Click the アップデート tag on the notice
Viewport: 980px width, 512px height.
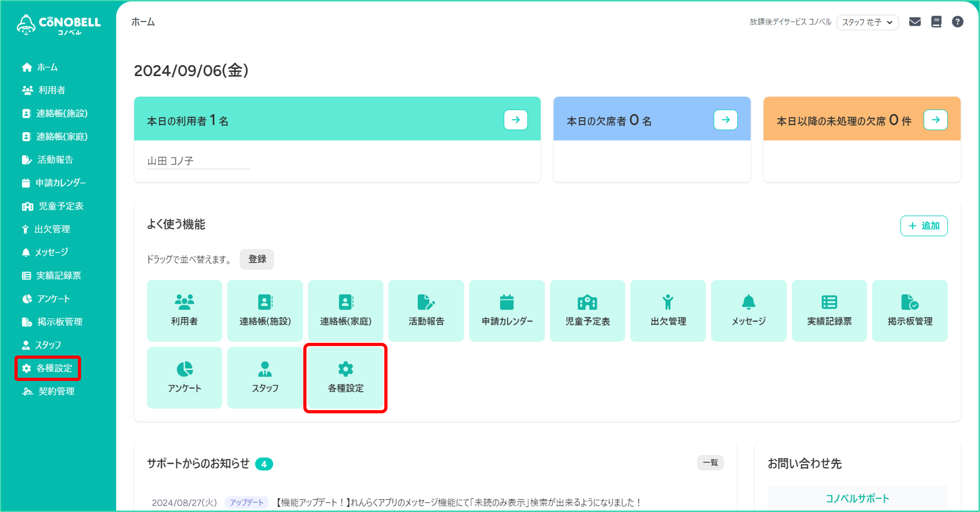pyautogui.click(x=247, y=502)
